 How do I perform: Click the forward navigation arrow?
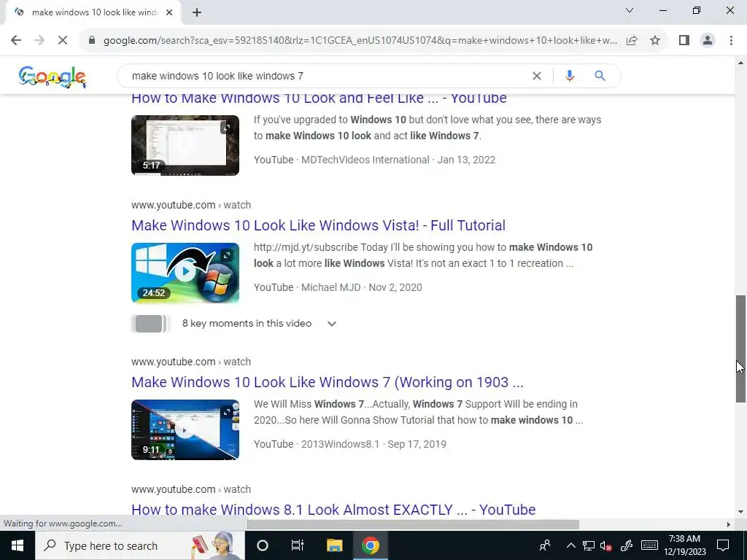point(39,41)
